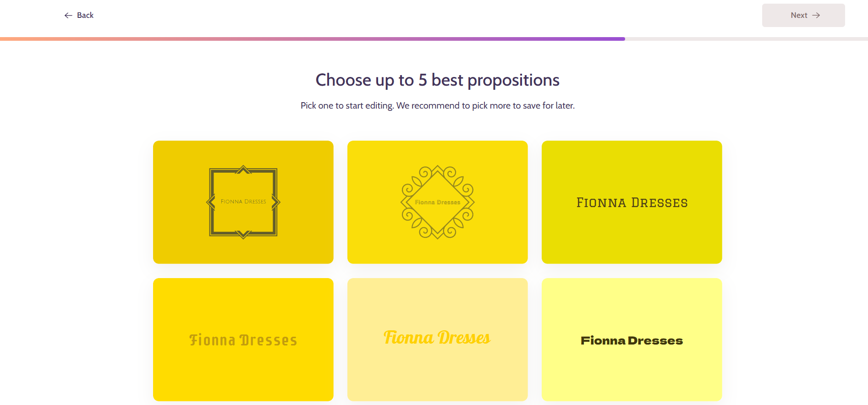Viewport: 868px width, 405px height.
Task: Click the Fionna Dresses text inside the diamond emblem
Action: 438,202
